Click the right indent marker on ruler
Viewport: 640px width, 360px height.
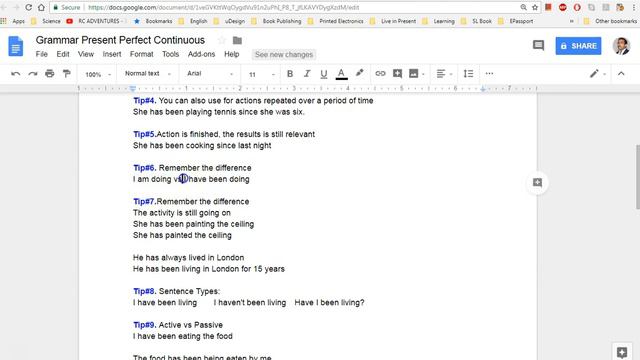point(483,89)
